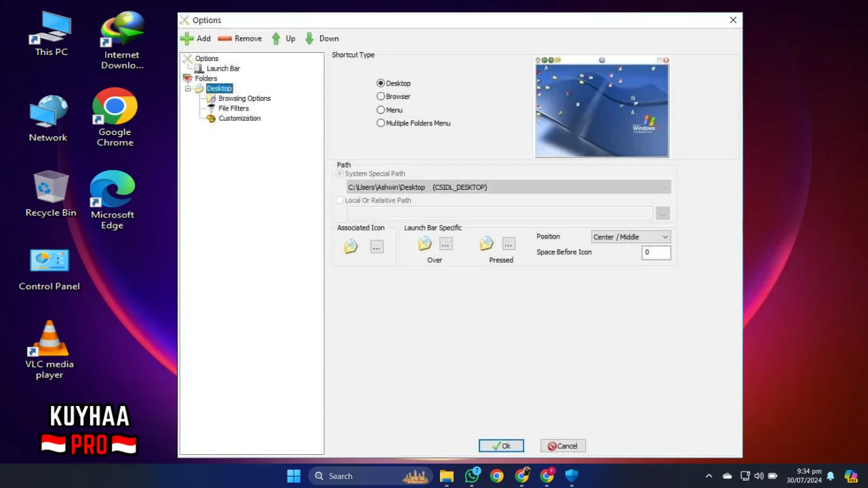Click the Associated Icon folder image
This screenshot has height=488, width=868.
coord(351,247)
